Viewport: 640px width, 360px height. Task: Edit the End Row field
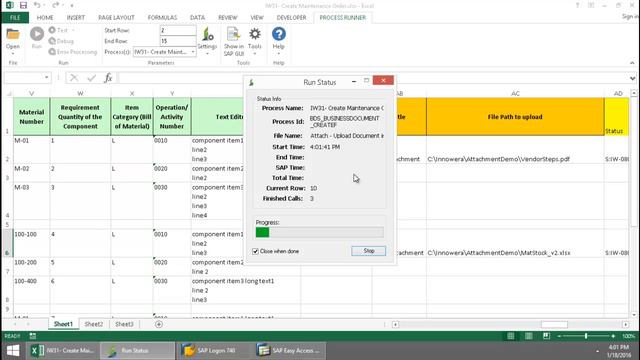pos(178,41)
